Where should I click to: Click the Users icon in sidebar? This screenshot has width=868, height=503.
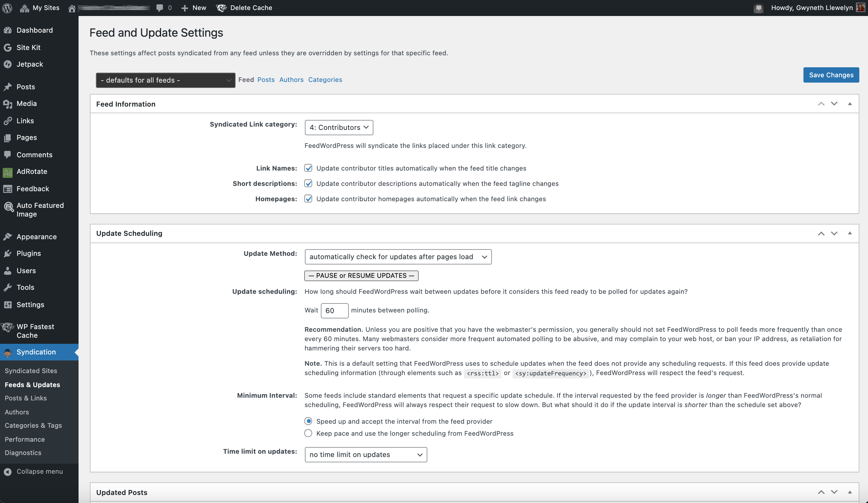coord(8,270)
